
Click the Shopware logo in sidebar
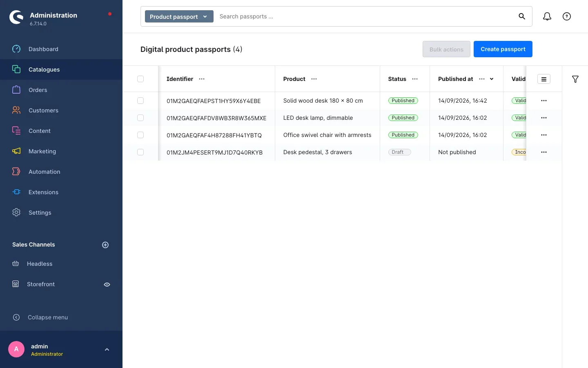point(16,17)
